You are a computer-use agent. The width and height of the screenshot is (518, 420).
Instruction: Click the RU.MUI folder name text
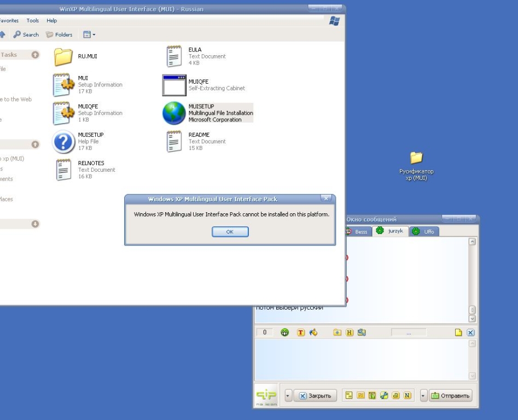click(x=88, y=56)
